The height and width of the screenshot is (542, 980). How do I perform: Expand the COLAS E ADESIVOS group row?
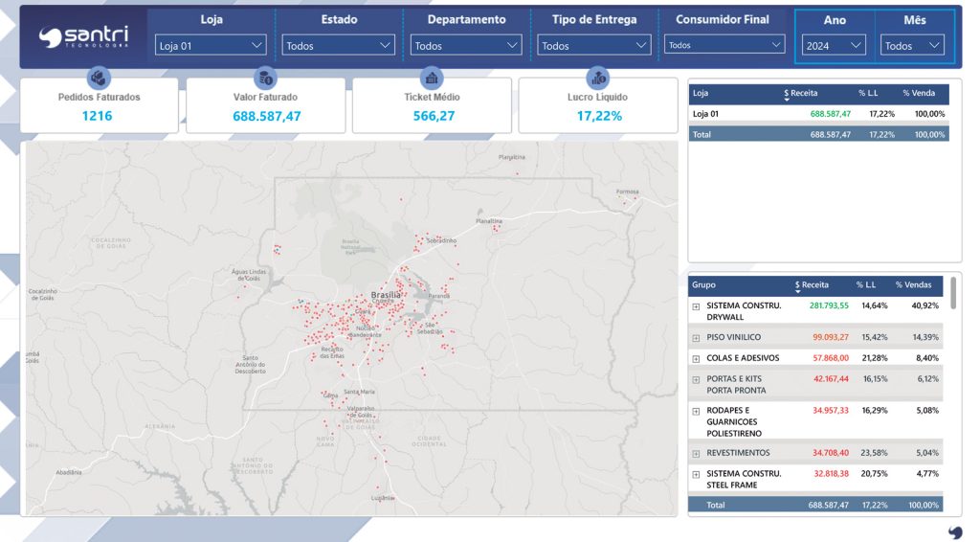click(696, 358)
